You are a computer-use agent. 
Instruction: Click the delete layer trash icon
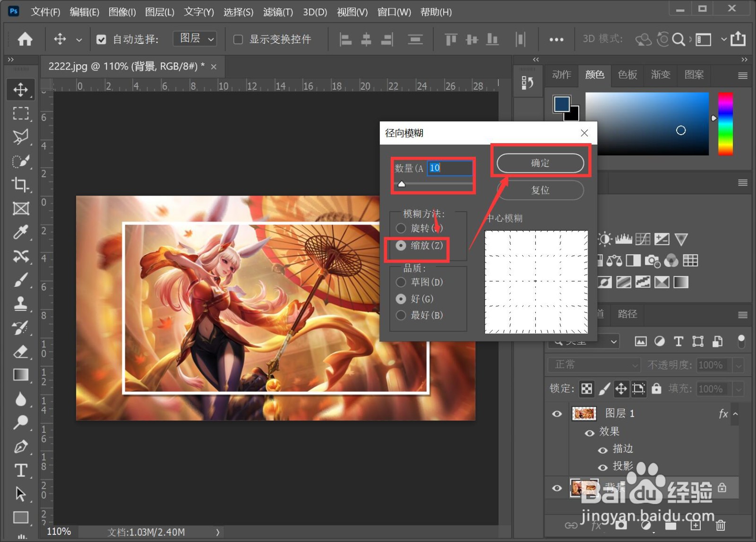[x=720, y=525]
